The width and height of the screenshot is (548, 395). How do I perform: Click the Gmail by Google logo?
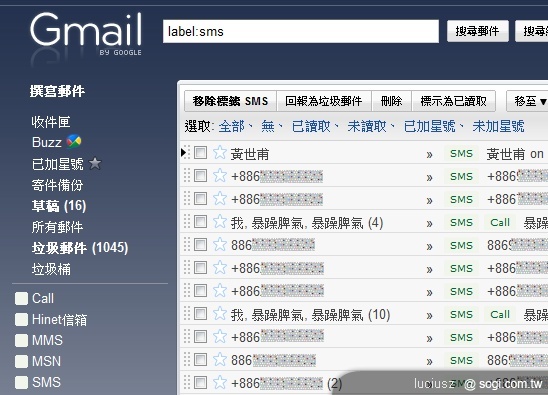click(x=86, y=34)
